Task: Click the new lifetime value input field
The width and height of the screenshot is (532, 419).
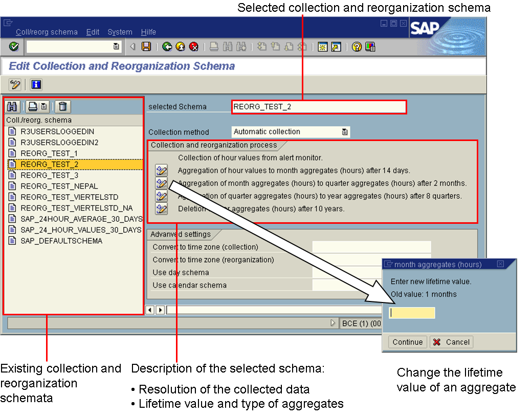Action: [412, 313]
